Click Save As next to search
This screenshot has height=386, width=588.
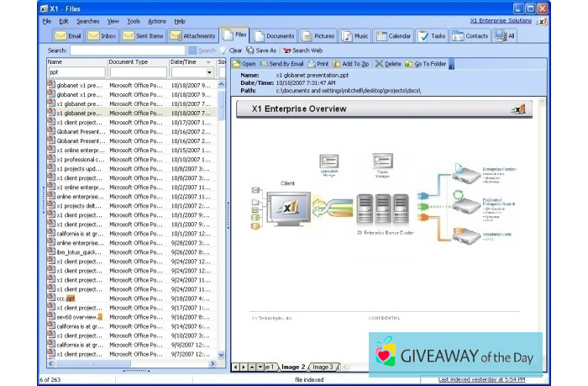(x=261, y=50)
